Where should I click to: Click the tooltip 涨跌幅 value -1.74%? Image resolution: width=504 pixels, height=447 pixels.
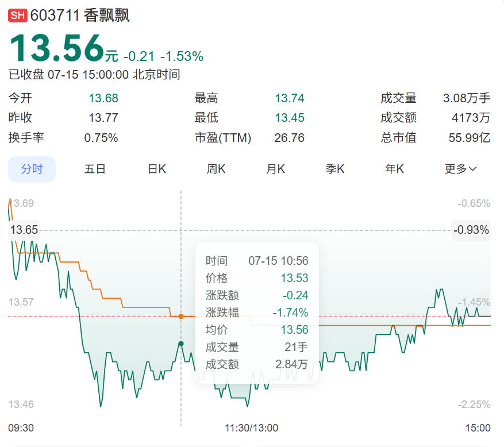[291, 313]
